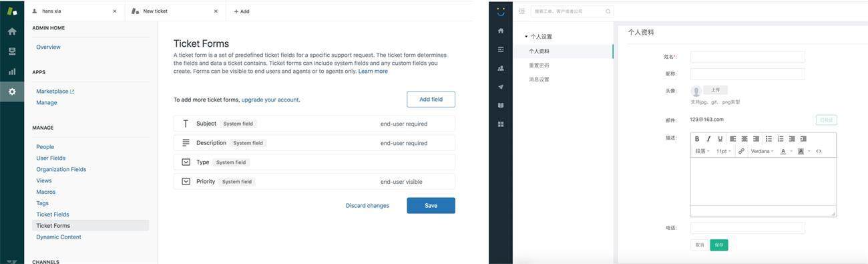Insert numbered list in editor
868x264 pixels.
[781, 139]
